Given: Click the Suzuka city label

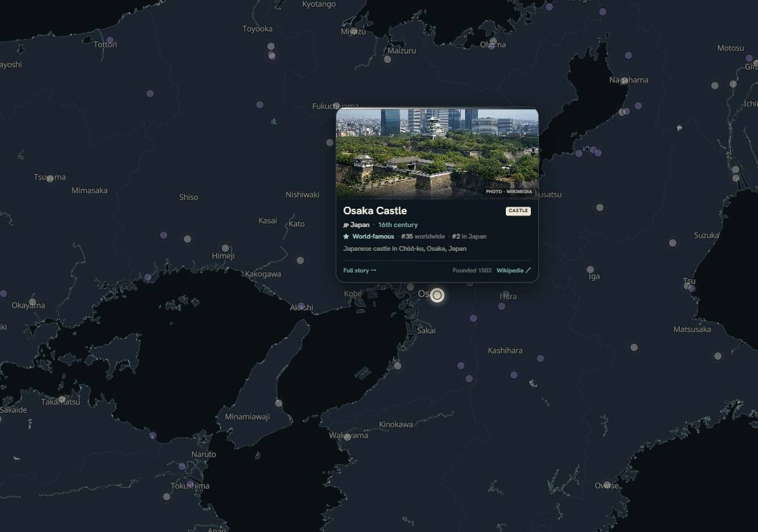Looking at the screenshot, I should click(706, 235).
